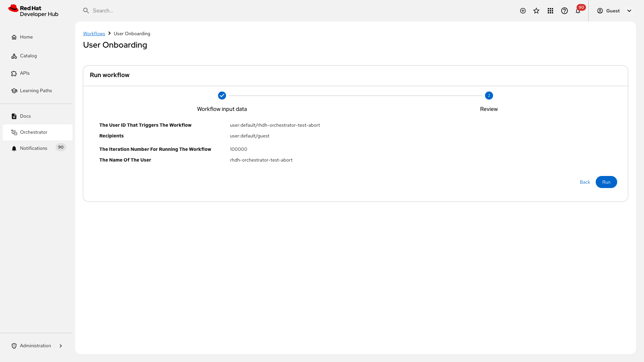
Task: Click the create plus-circle icon in header
Action: click(523, 11)
